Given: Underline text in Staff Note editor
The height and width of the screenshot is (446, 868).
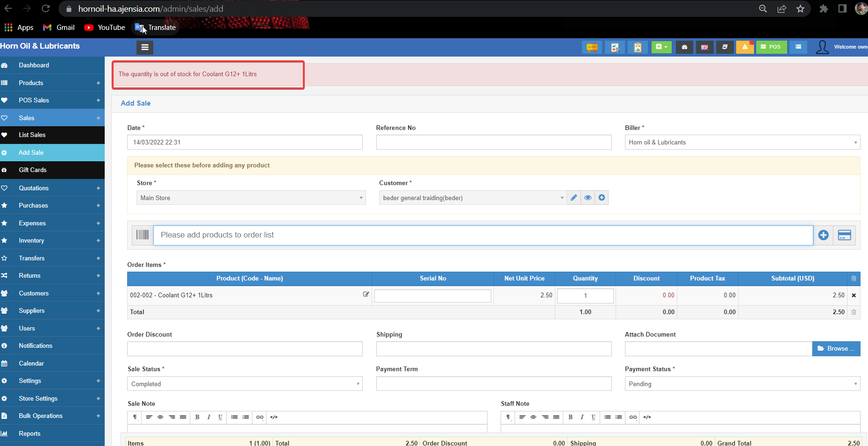Looking at the screenshot, I should coord(594,417).
